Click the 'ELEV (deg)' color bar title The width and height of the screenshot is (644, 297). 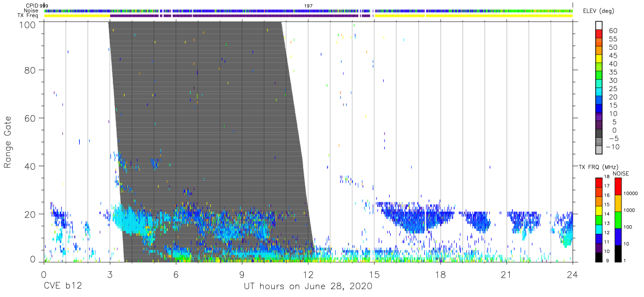[598, 11]
